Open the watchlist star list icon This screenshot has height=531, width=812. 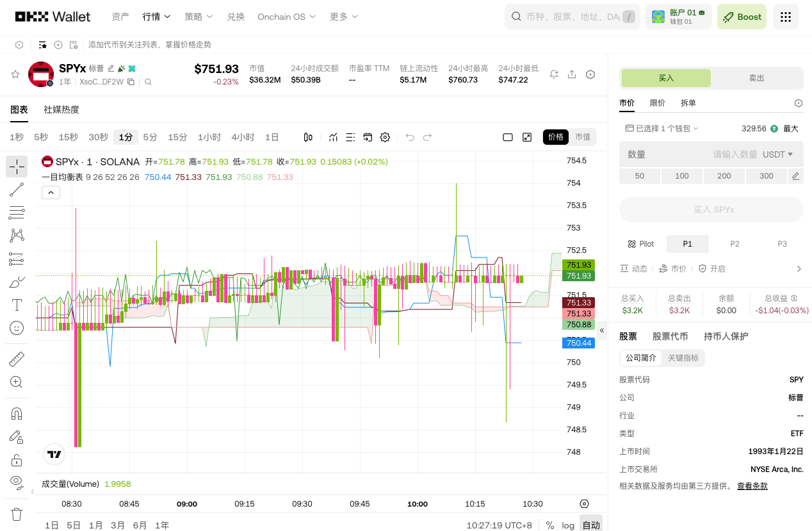click(x=43, y=45)
